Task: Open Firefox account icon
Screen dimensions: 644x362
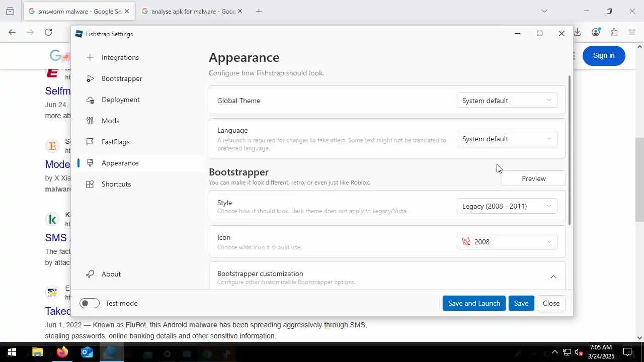Action: [x=596, y=32]
